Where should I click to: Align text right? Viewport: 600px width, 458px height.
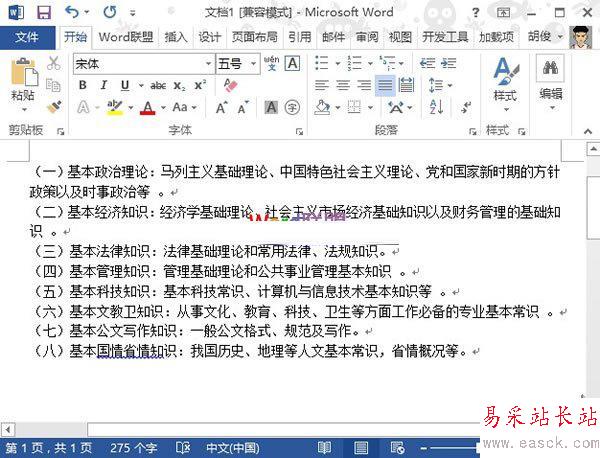pos(364,85)
